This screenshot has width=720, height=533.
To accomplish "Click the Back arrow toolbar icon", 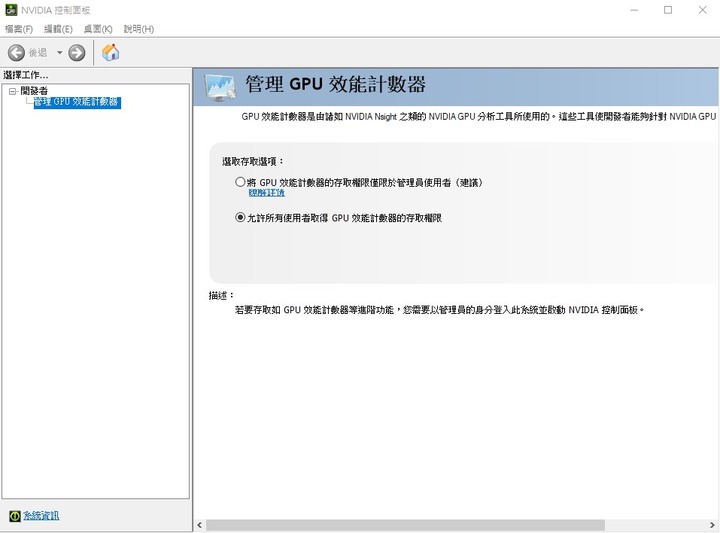I will 17,53.
